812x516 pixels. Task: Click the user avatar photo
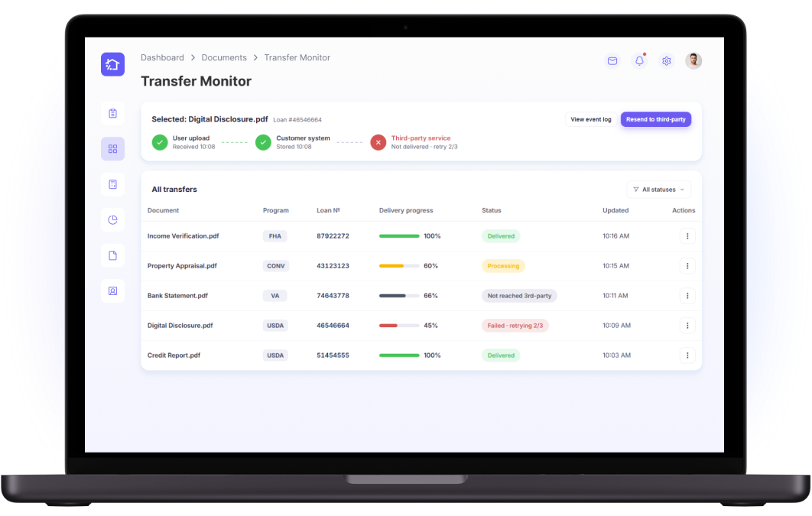point(693,61)
